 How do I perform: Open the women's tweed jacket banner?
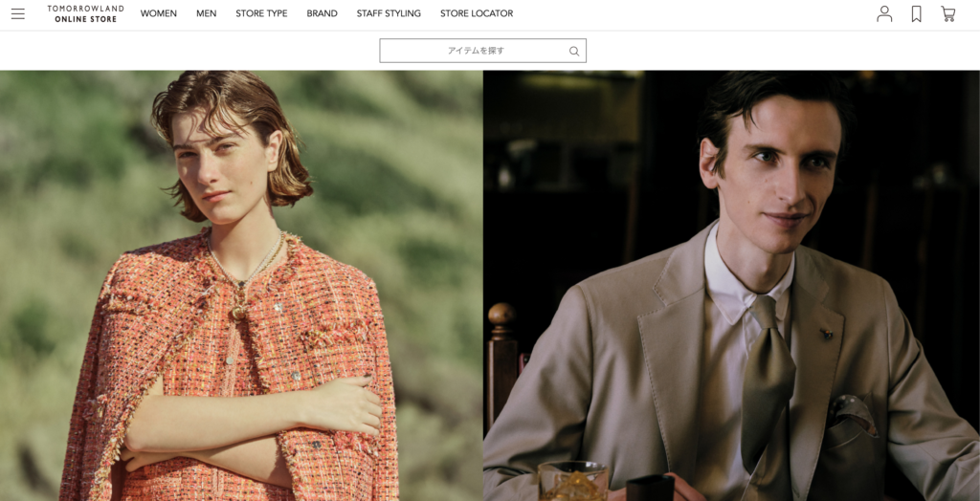[241, 286]
